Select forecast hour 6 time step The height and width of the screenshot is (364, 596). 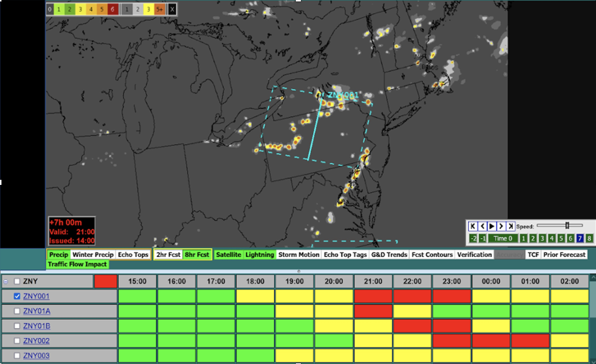coord(570,238)
